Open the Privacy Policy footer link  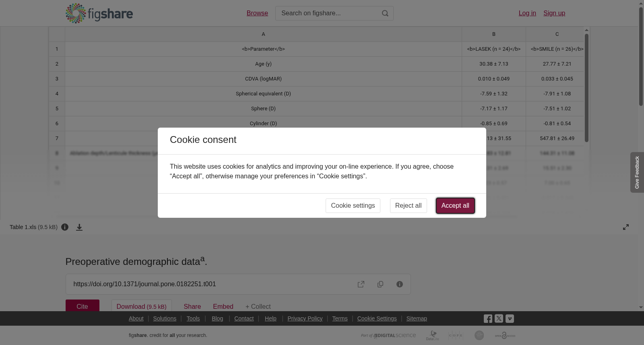point(305,318)
